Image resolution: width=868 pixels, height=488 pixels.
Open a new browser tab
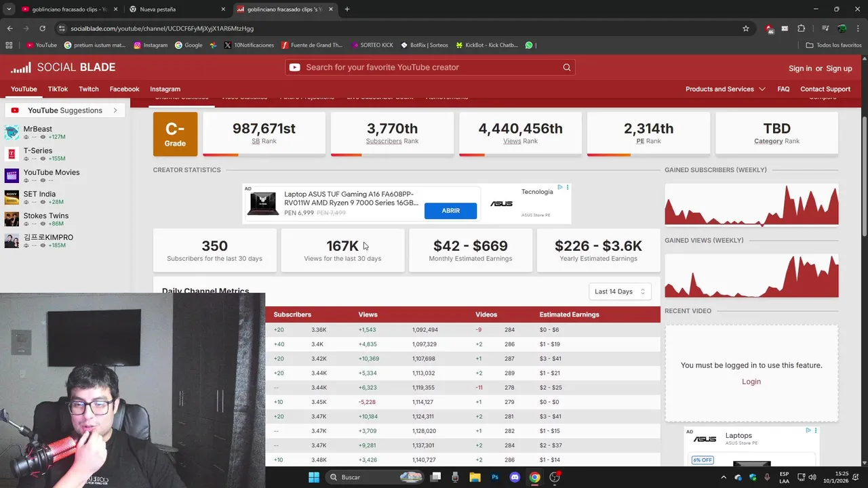coord(347,9)
